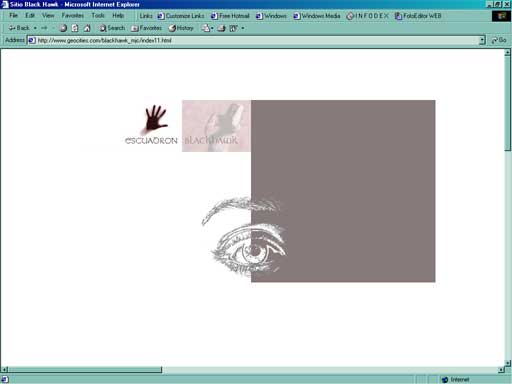Viewport: 512px width, 384px height.
Task: Expand the address bar dropdown arrow
Action: click(x=482, y=40)
